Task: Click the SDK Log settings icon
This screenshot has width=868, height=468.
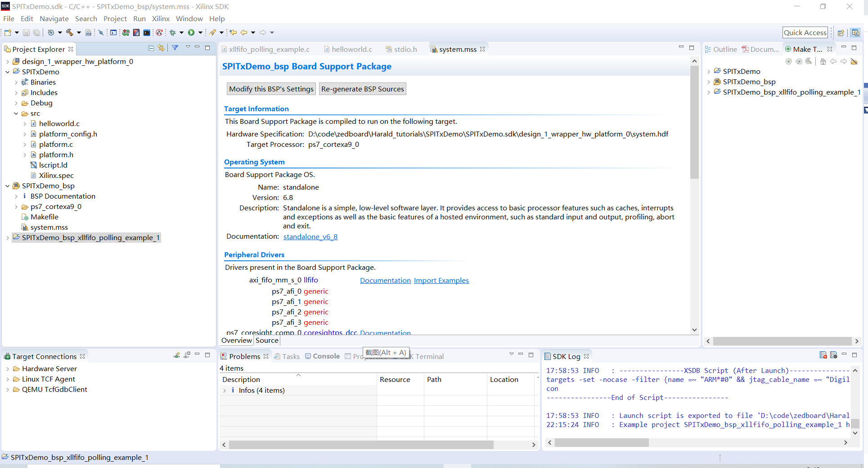Action: pyautogui.click(x=833, y=355)
